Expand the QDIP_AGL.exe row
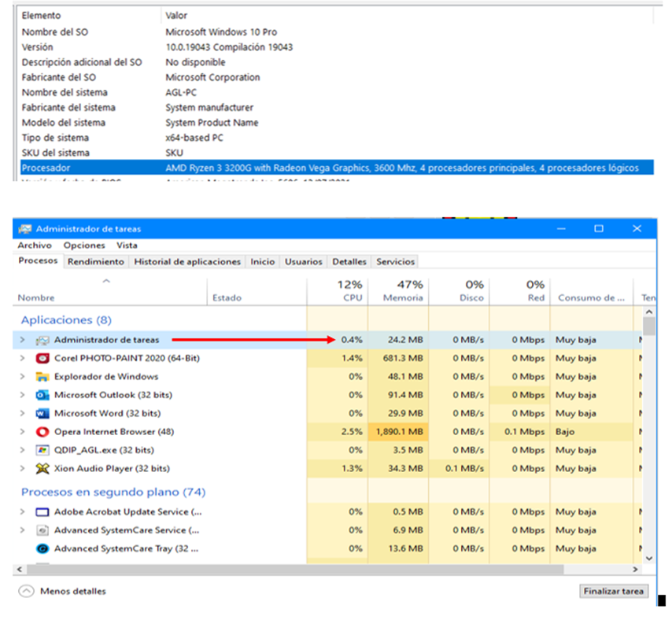The height and width of the screenshot is (620, 672). [22, 450]
